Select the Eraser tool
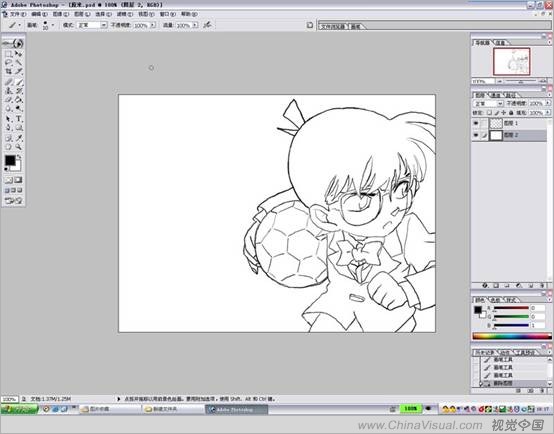554x434 pixels. click(8, 100)
